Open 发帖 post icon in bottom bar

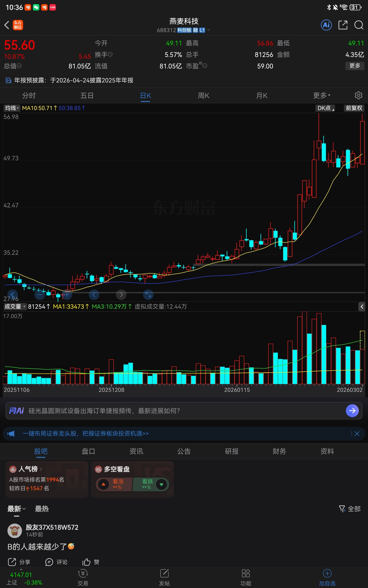pos(164,577)
